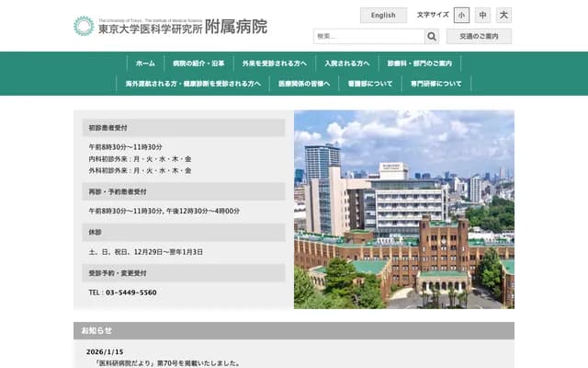The width and height of the screenshot is (588, 368).
Task: Switch site to English
Action: (383, 16)
